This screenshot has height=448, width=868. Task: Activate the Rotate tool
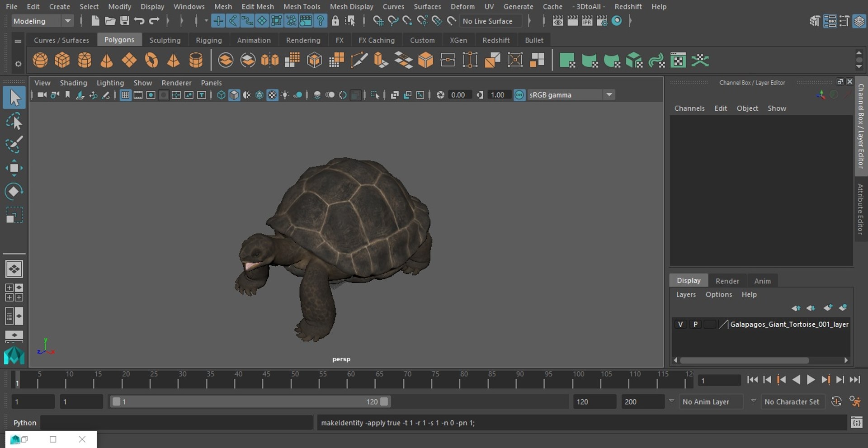click(x=14, y=191)
